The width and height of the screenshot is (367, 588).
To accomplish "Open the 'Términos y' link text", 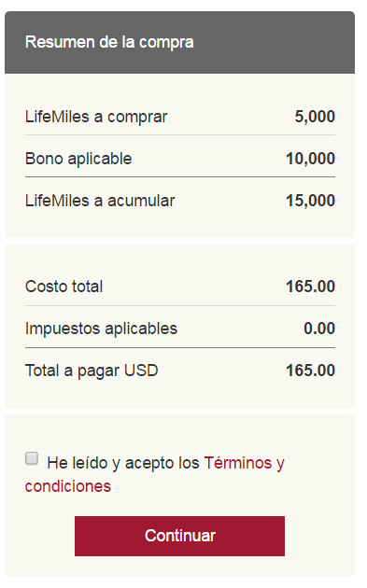I will pos(245,463).
